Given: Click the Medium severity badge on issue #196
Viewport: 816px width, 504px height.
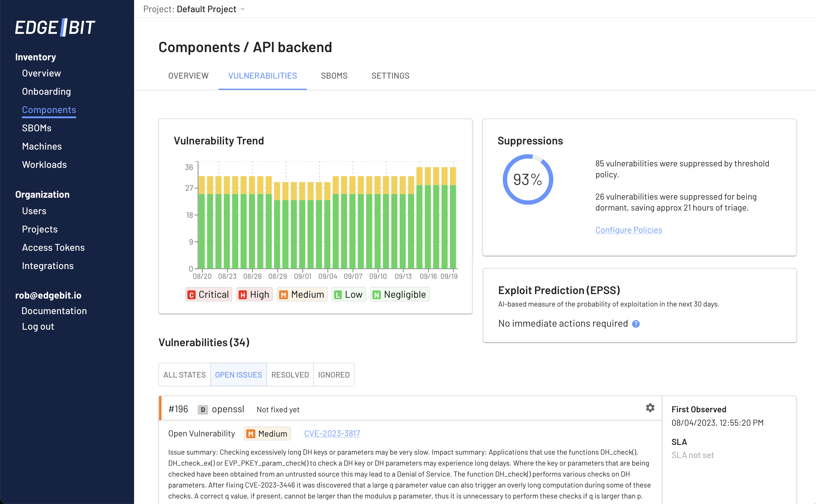Looking at the screenshot, I should (267, 434).
